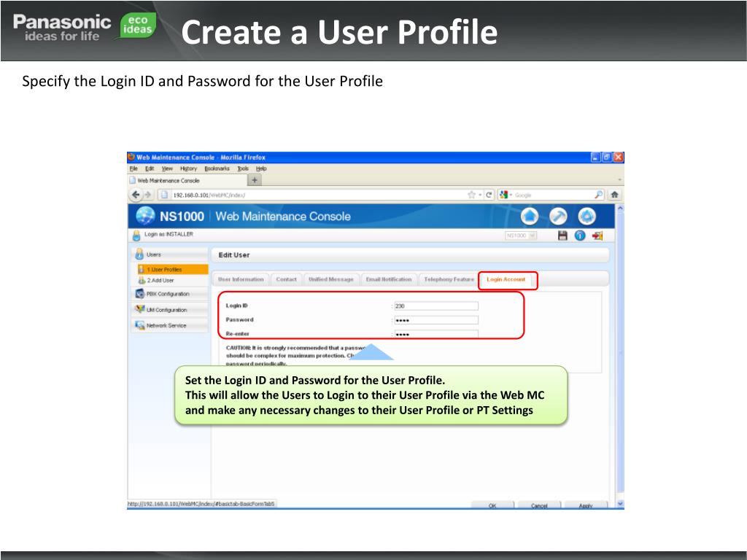Expand UM Configuration section
This screenshot has height=560, width=747.
170,309
